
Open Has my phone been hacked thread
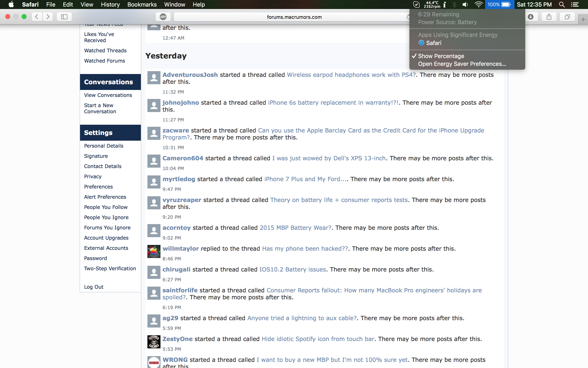(305, 248)
